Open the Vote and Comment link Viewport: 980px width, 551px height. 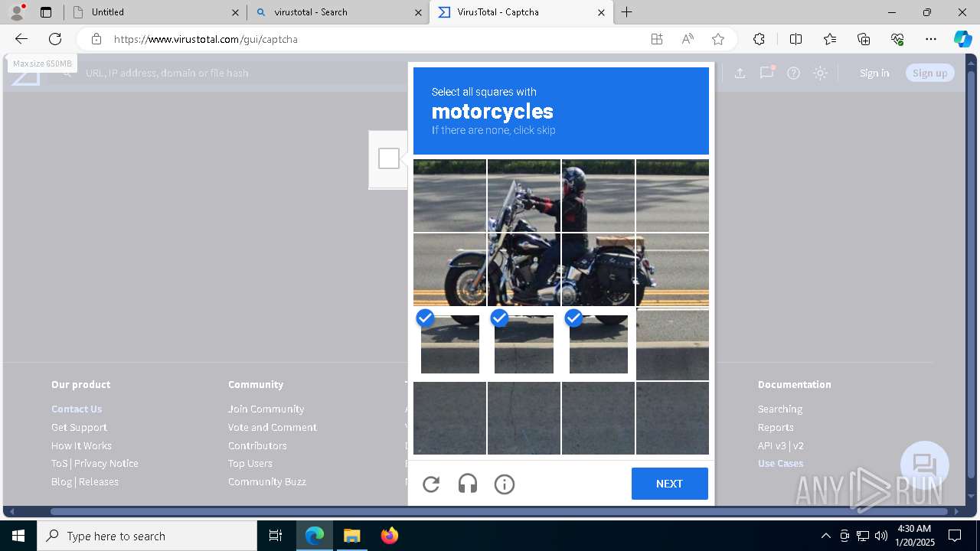(273, 427)
